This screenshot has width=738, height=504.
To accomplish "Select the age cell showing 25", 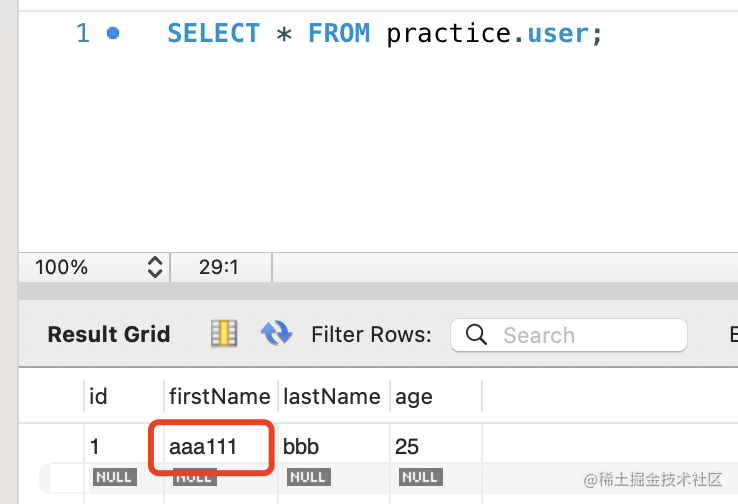I will (x=436, y=446).
